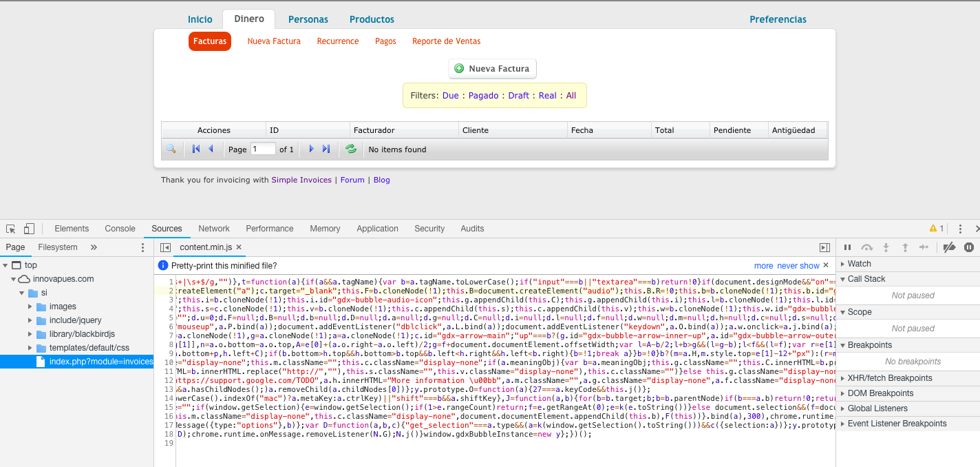Collapse the Call Stack section
980x467 pixels.
[843, 278]
